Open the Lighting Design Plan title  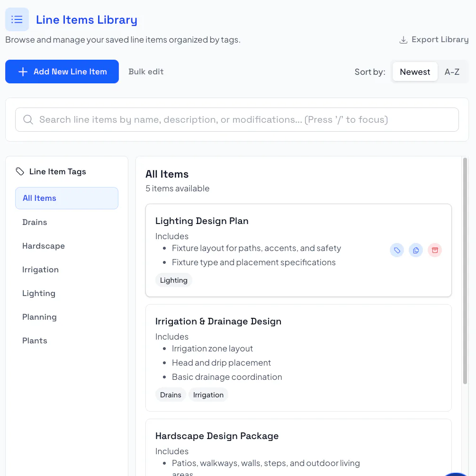[x=202, y=221]
